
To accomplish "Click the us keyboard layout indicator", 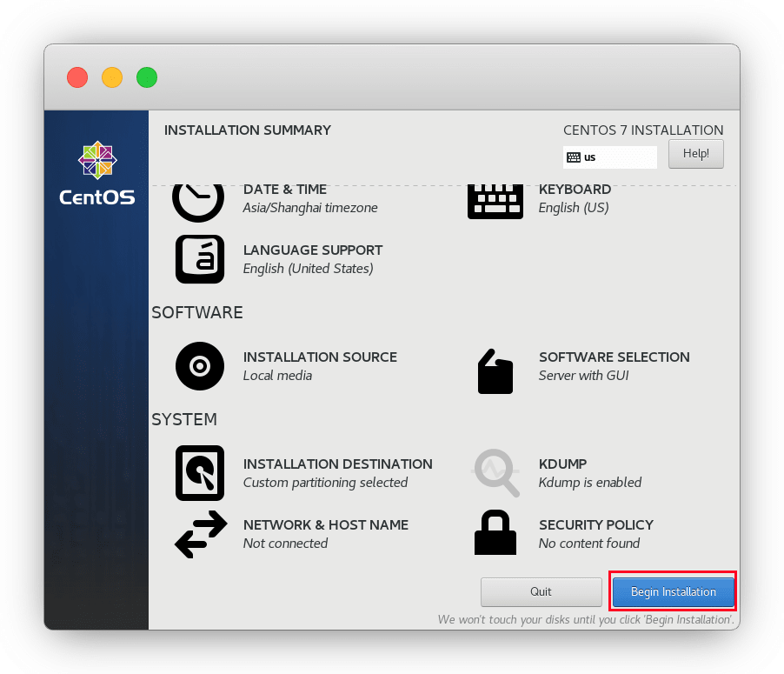I will [x=609, y=157].
